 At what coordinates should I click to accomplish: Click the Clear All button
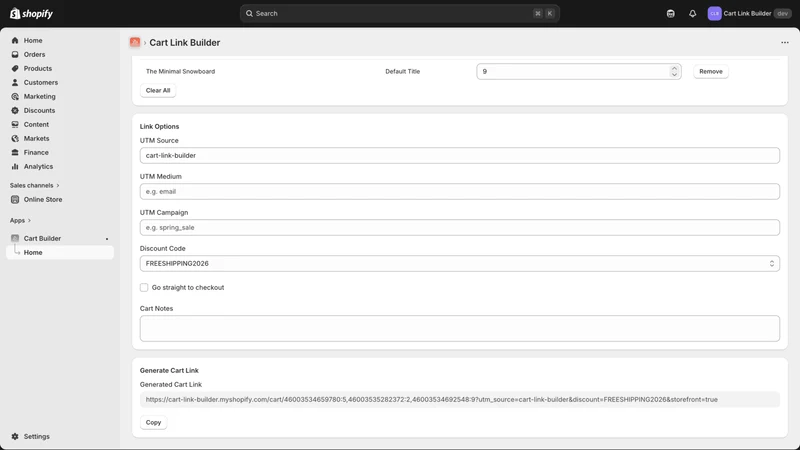coord(158,90)
